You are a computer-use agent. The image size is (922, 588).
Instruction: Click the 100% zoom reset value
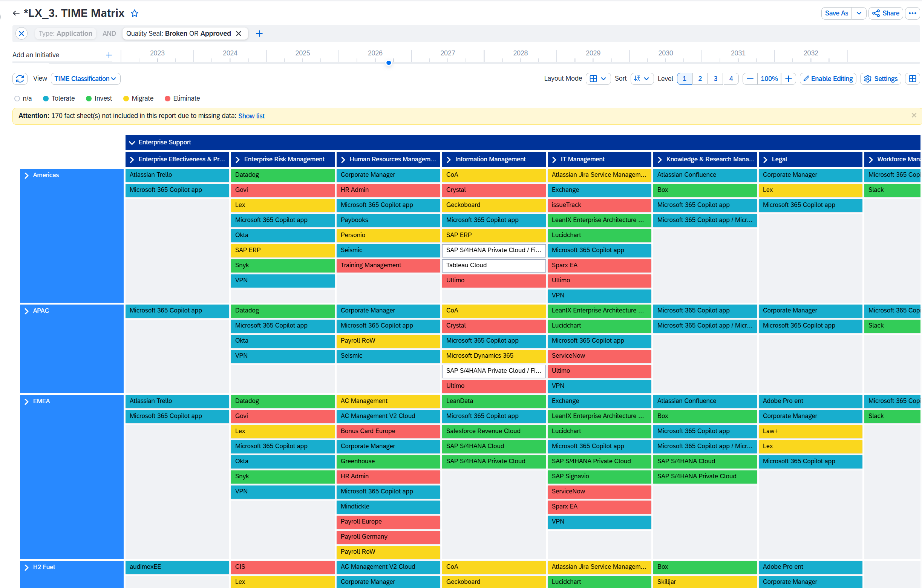[769, 78]
